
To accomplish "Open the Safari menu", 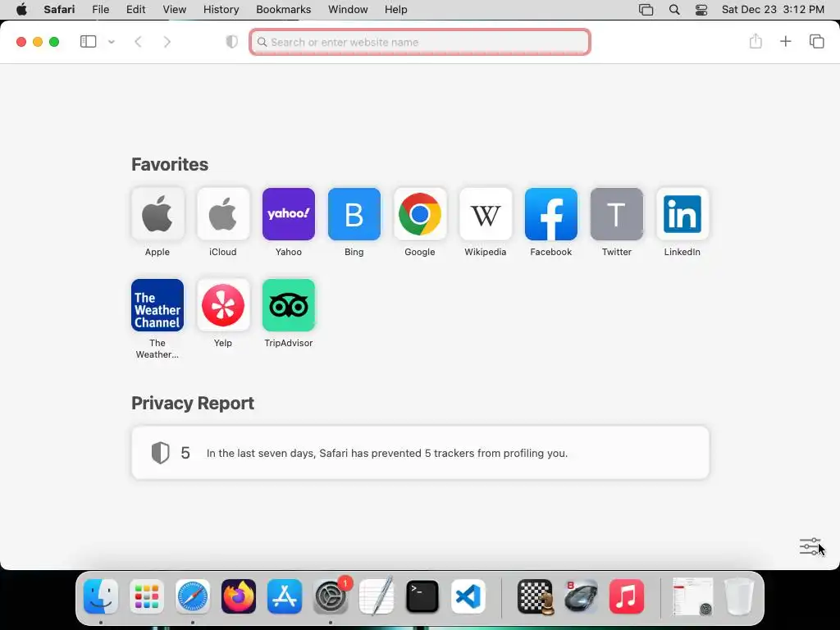I will pos(59,10).
